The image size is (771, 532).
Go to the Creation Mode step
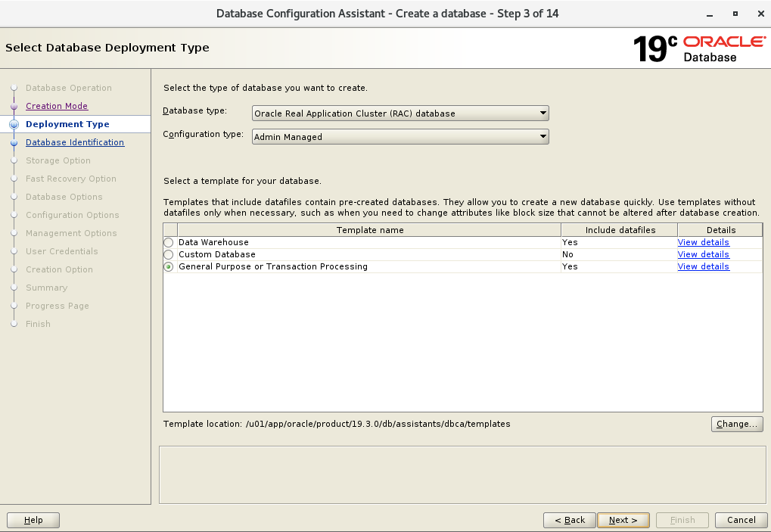[57, 106]
